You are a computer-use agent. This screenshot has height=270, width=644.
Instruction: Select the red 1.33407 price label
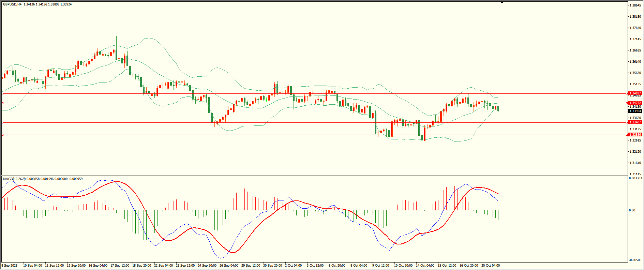click(635, 122)
